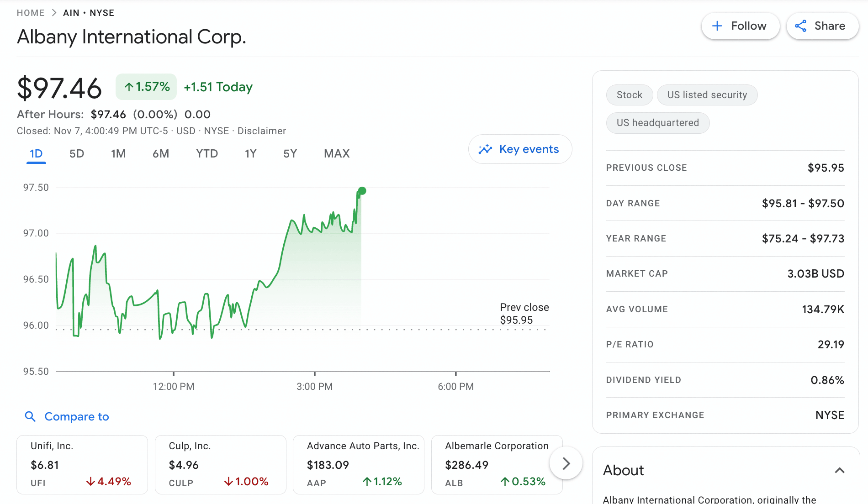Click the About section heading

point(623,470)
